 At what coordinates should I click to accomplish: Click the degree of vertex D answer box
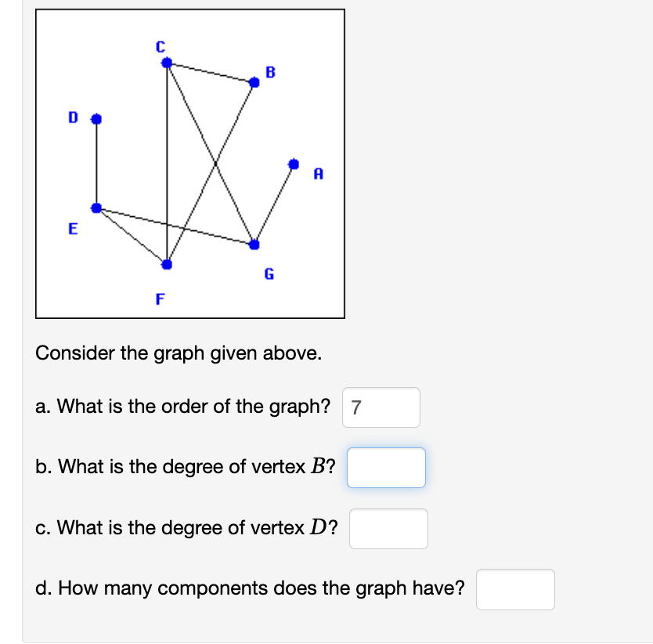point(388,529)
